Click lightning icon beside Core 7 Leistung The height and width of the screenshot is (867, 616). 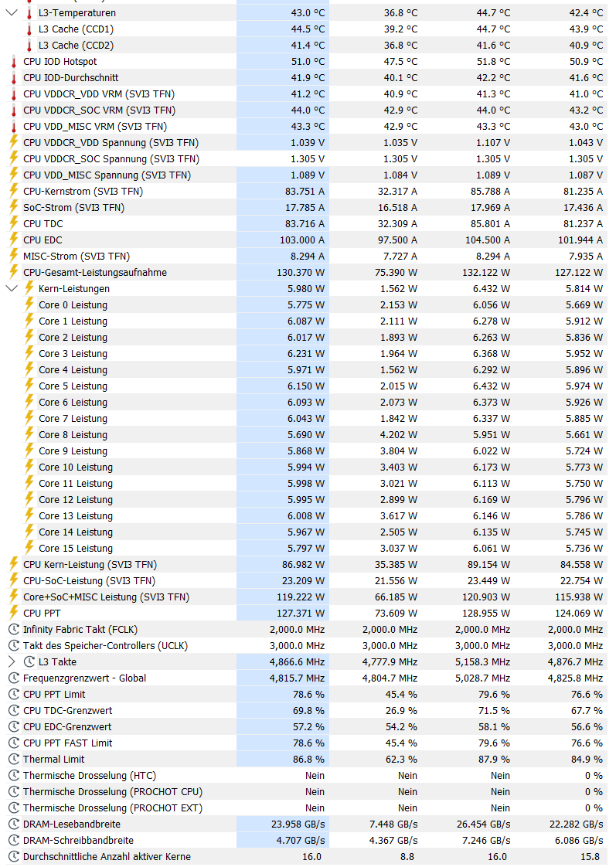click(29, 418)
